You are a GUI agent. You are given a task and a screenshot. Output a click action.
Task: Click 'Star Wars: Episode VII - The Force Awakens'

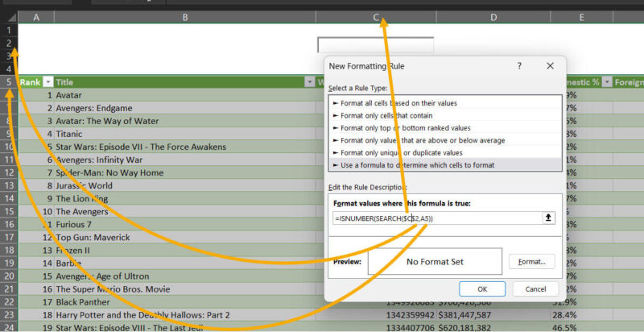pos(185,147)
